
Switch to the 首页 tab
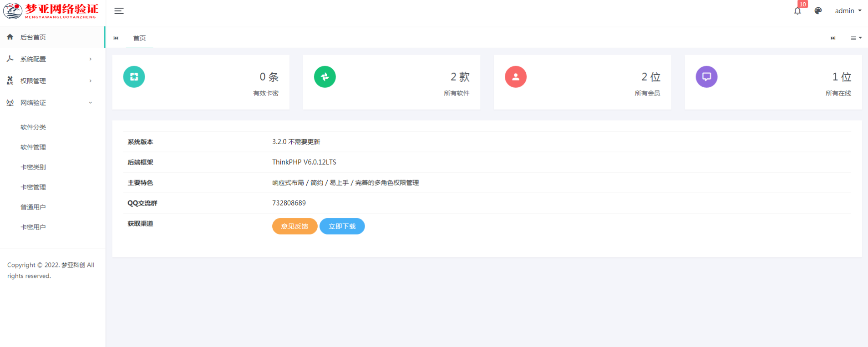coord(139,38)
